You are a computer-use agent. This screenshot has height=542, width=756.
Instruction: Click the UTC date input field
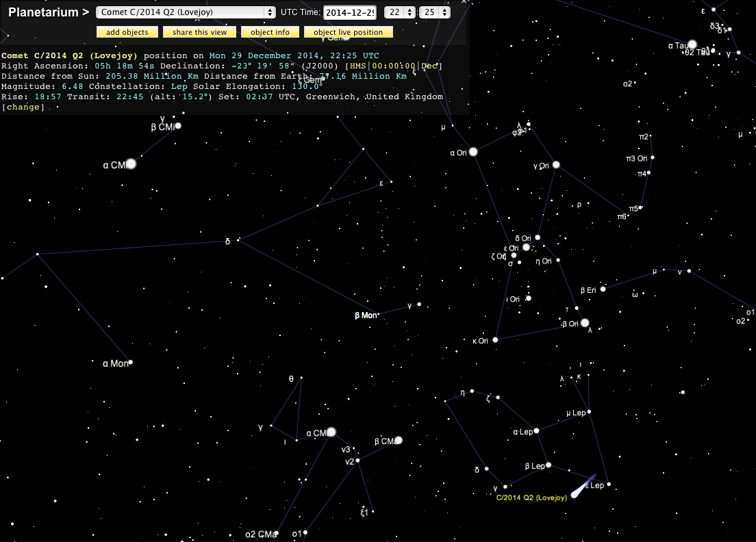[349, 12]
